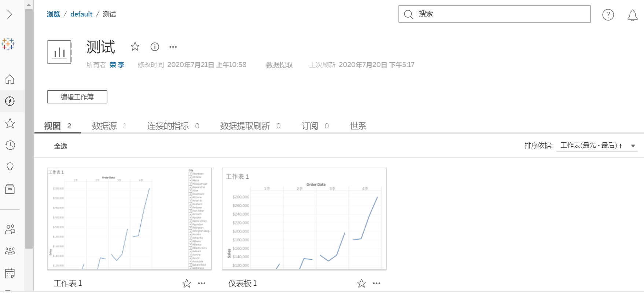
Task: Open owner 荣 李 profile link
Action: tap(117, 65)
